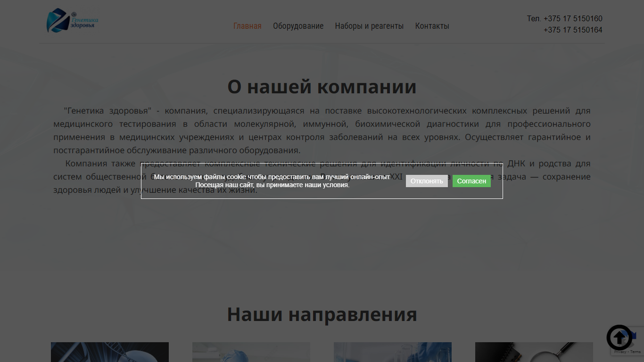Click the Генетика здоровья logo
The height and width of the screenshot is (362, 644).
(x=72, y=21)
